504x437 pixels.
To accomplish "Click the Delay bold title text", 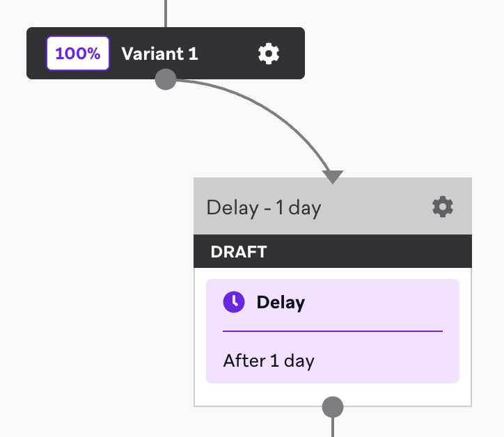I will click(x=281, y=303).
